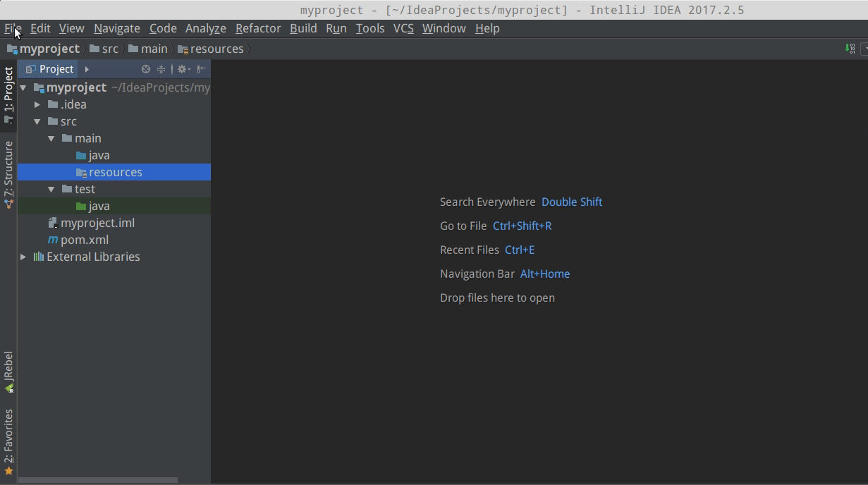The image size is (868, 485).
Task: Open the Refactor menu
Action: coord(258,28)
